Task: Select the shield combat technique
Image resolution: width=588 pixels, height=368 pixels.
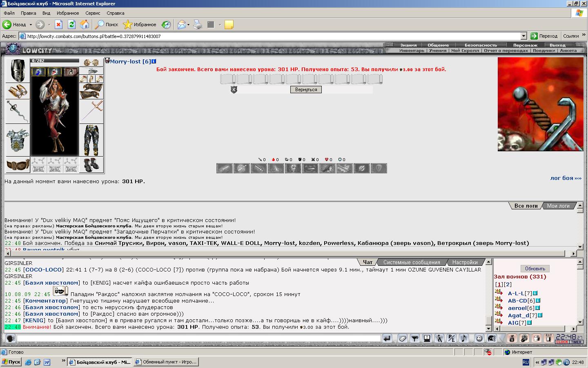Action: [379, 168]
